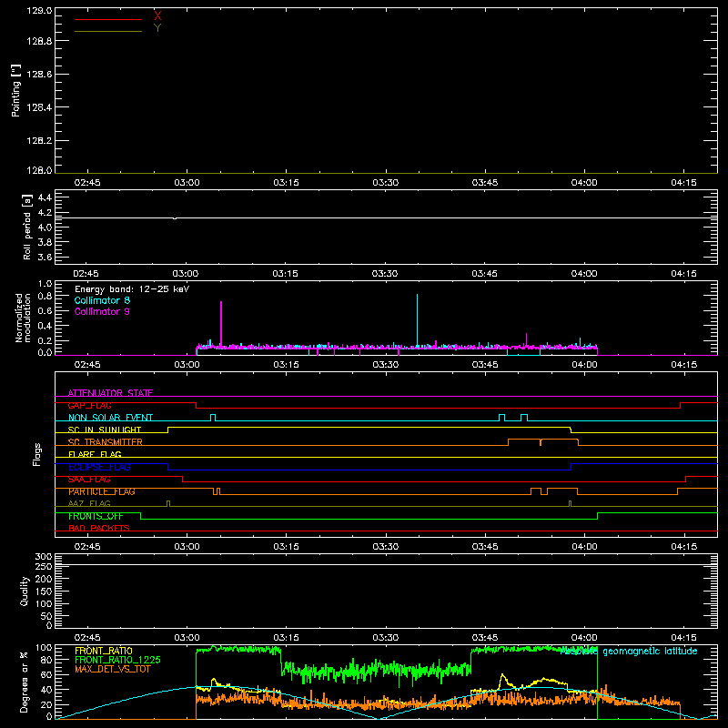
Task: Click the 'Absolute geomagnetic latitude' legend label
Action: tap(629, 652)
